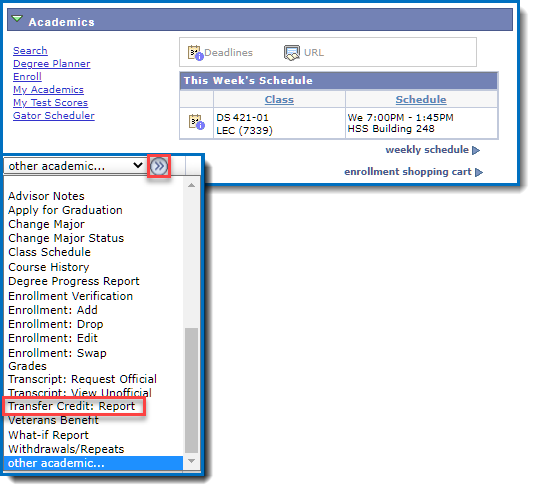Click the dropdown list scroll up arrow
The image size is (535, 491).
[x=191, y=185]
